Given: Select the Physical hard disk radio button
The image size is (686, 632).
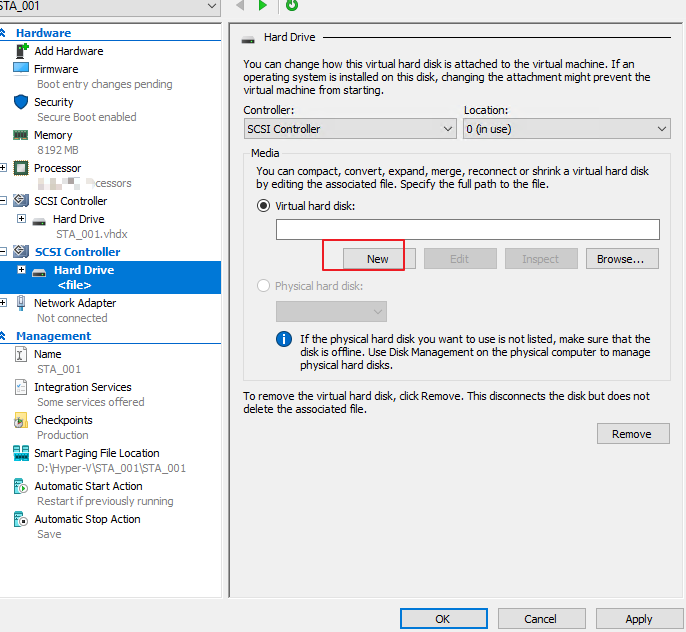Looking at the screenshot, I should (x=264, y=286).
